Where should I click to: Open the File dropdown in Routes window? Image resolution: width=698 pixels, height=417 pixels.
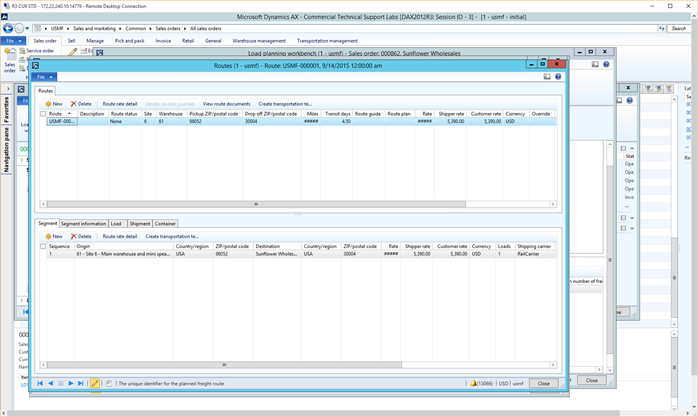44,76
